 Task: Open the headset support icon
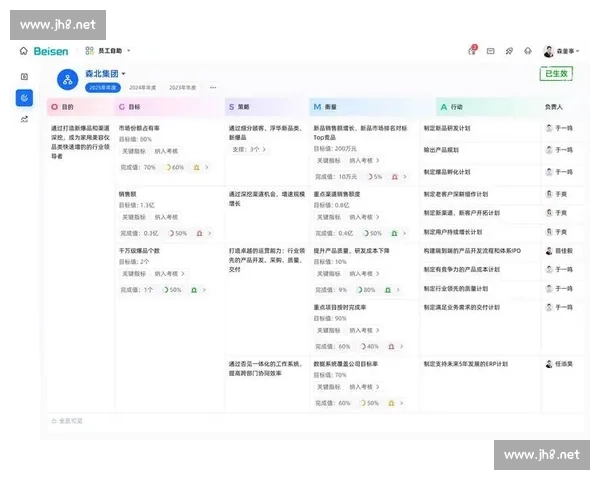click(x=528, y=51)
